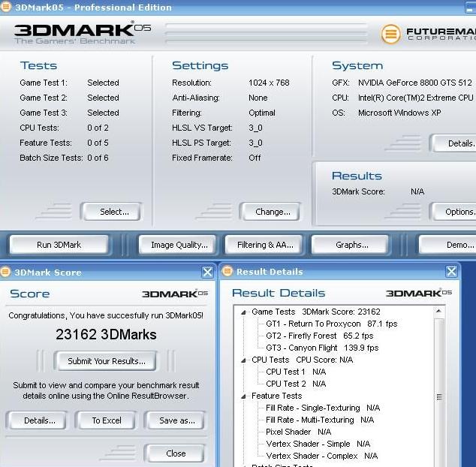Open the Change settings dialog
This screenshot has width=476, height=467.
(270, 212)
